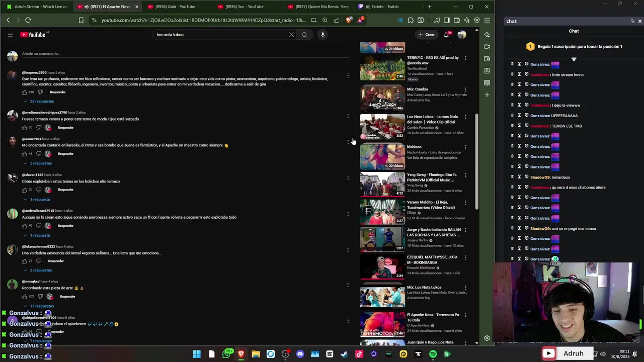Go to the YouTube home logo
Screen dimensions: 644x362
click(x=33, y=35)
